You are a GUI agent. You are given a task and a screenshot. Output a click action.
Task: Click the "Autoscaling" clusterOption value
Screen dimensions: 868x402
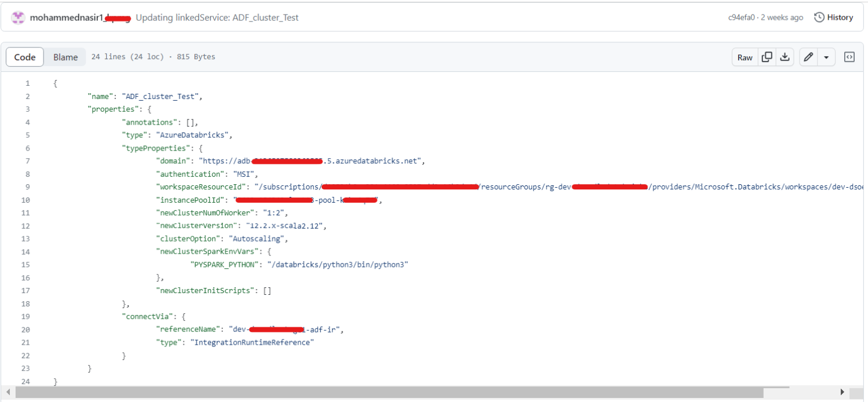(257, 239)
